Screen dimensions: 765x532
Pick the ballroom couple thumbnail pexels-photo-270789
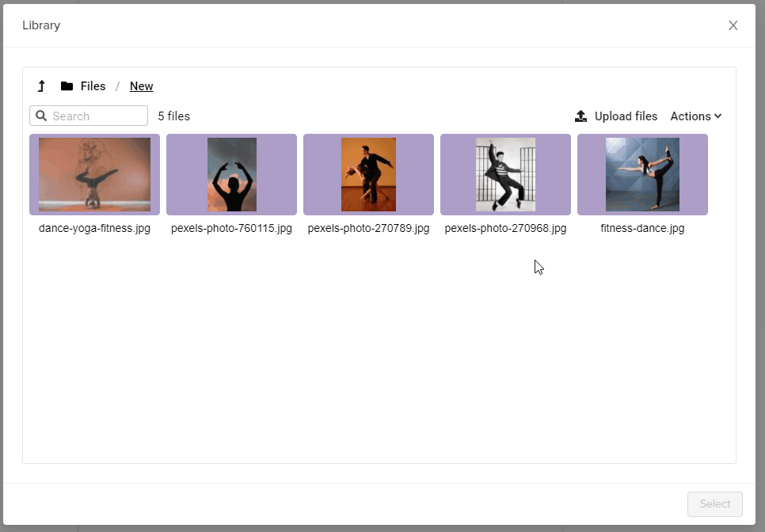[368, 174]
